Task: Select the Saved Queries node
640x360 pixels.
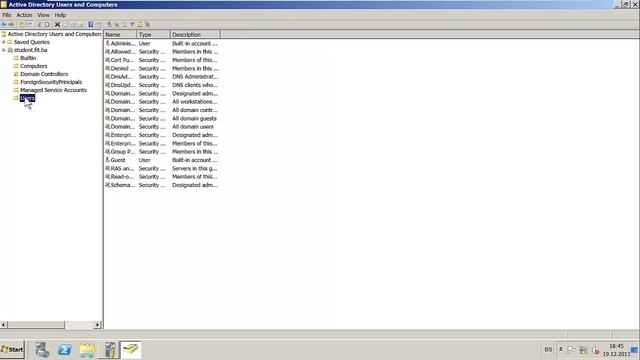Action: 31,42
